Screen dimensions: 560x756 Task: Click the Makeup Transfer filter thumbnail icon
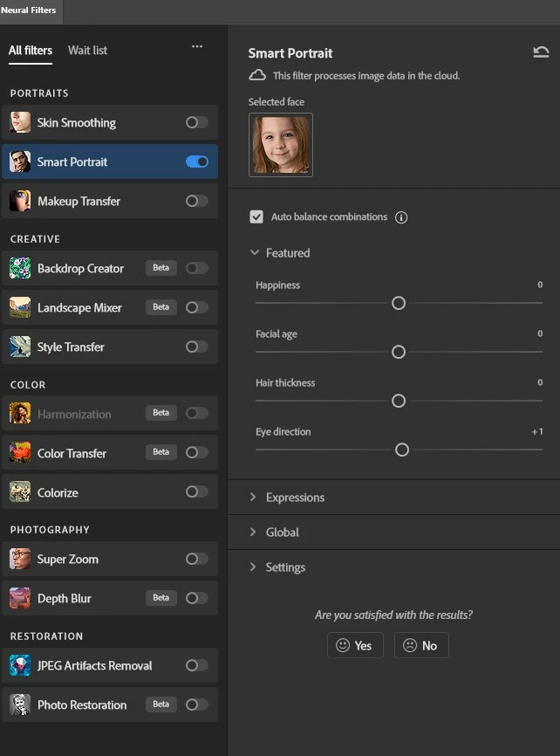pyautogui.click(x=20, y=201)
